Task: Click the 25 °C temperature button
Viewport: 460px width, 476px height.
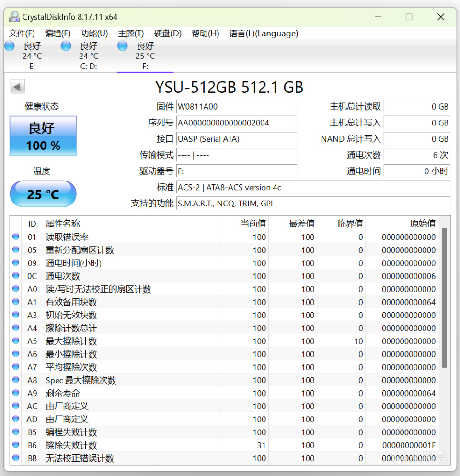Action: coord(43,194)
